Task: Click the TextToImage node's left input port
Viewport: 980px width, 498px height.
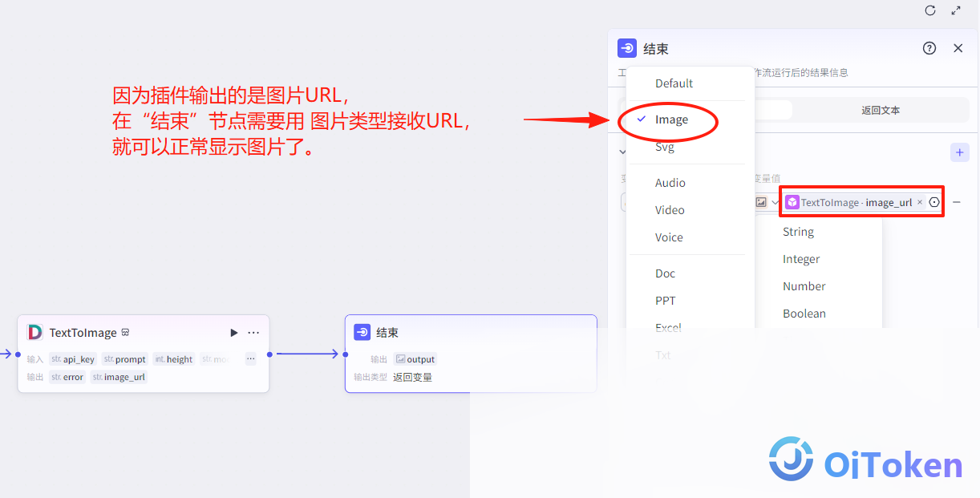Action: coord(18,354)
